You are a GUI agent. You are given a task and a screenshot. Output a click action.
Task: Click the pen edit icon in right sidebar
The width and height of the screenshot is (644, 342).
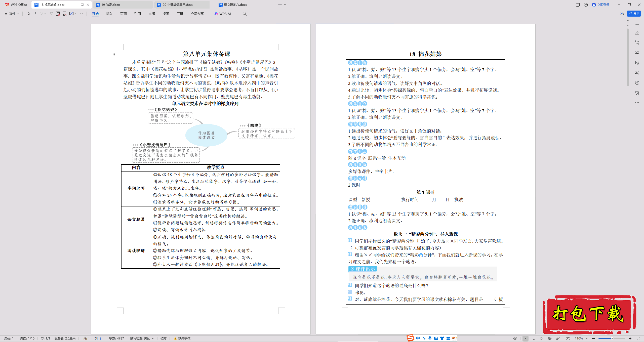637,33
